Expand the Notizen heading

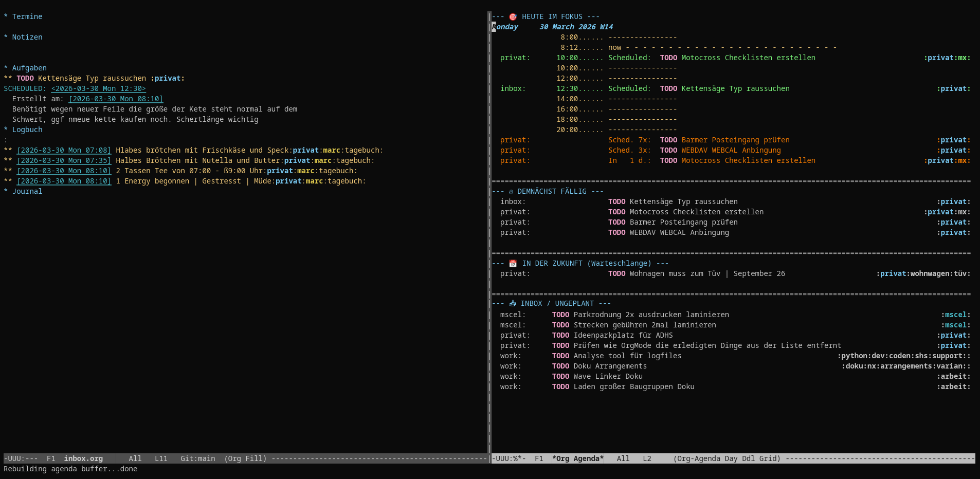(x=27, y=38)
